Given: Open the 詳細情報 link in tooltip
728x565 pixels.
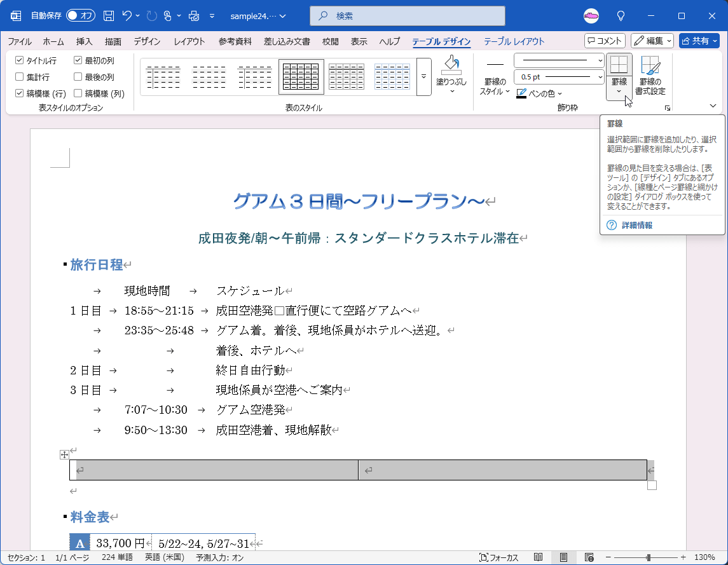Looking at the screenshot, I should (x=636, y=225).
